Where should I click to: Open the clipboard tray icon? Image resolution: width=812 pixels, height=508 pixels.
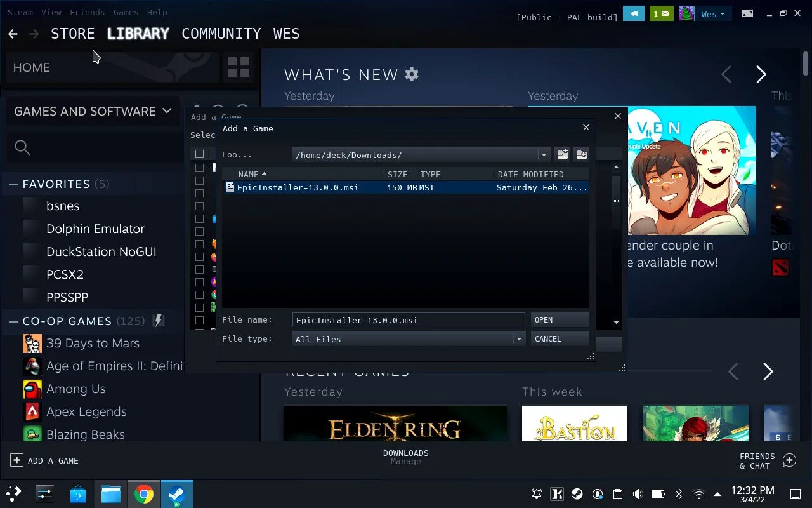[617, 494]
